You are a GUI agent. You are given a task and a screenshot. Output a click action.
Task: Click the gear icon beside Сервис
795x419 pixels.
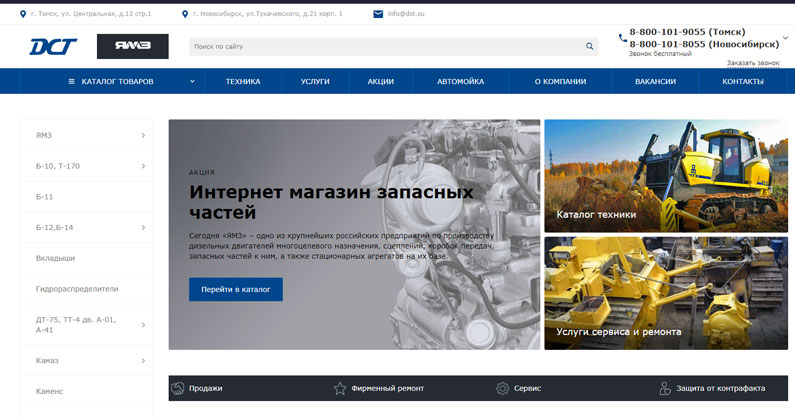(503, 388)
